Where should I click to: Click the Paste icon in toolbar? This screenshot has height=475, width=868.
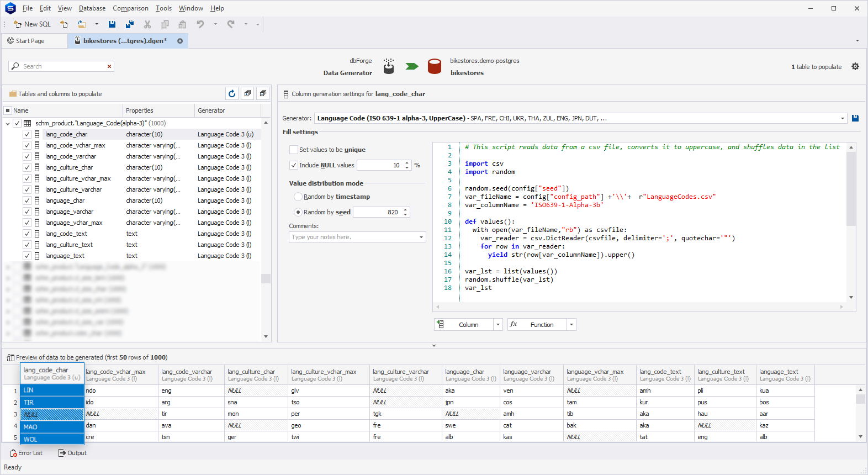tap(182, 24)
